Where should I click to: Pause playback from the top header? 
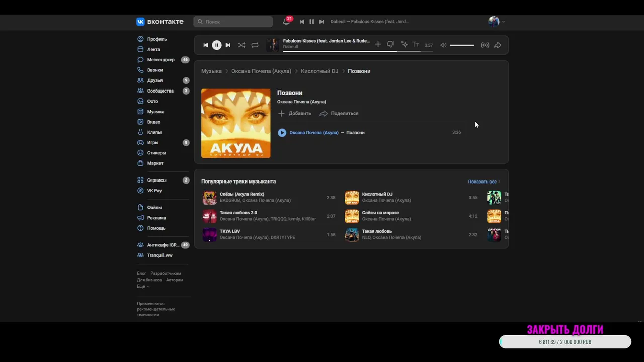coord(311,22)
